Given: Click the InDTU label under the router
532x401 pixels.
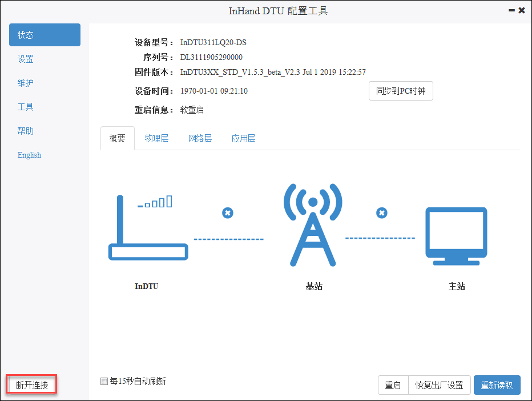Looking at the screenshot, I should 146,286.
